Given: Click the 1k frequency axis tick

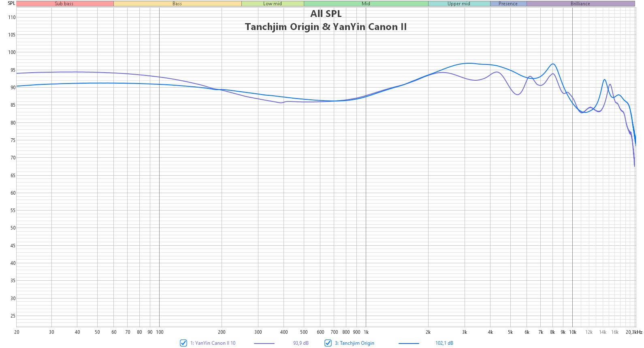Looking at the screenshot, I should [366, 332].
